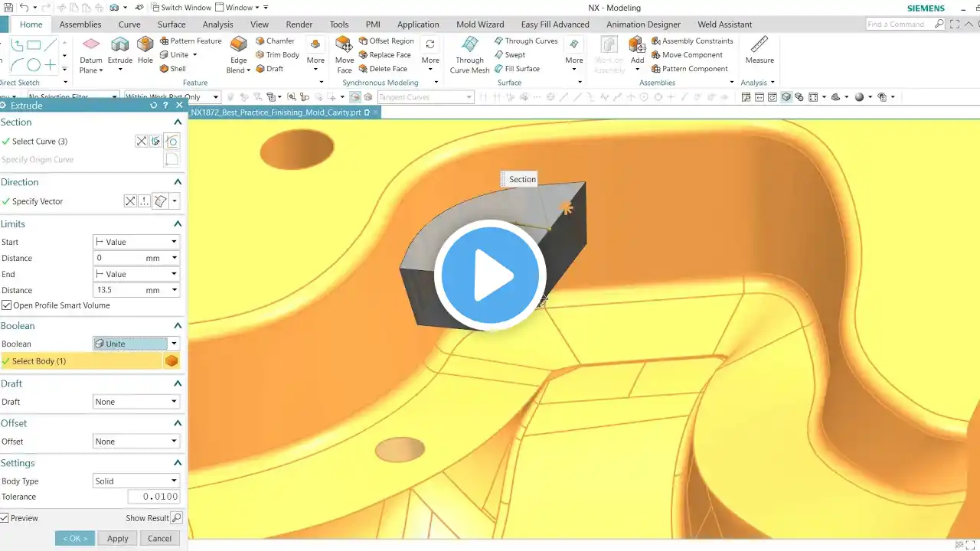
Task: Click the Select Body cube icon
Action: tap(171, 360)
